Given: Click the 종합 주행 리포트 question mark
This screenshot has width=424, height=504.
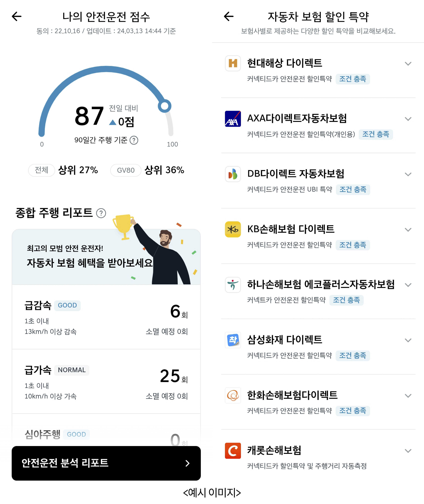Looking at the screenshot, I should coord(101,213).
